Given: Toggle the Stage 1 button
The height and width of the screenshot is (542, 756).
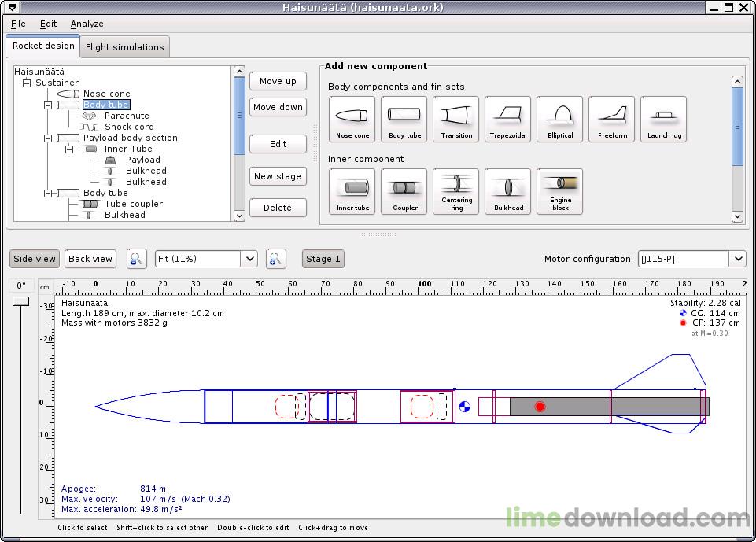Looking at the screenshot, I should (323, 259).
